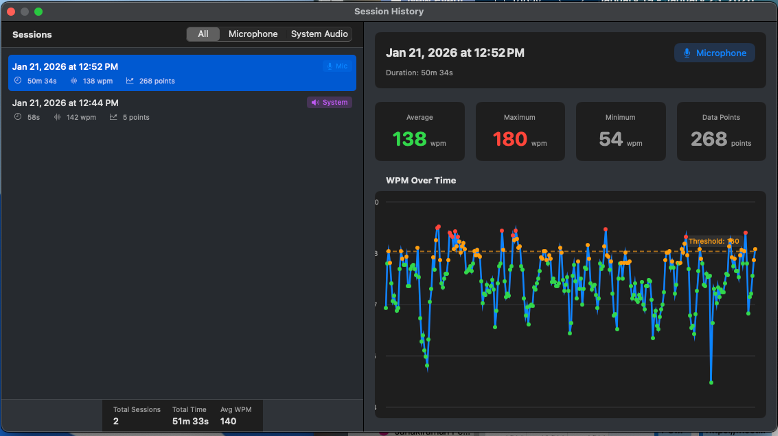Click the green full-screen window button
The height and width of the screenshot is (436, 778).
[38, 11]
